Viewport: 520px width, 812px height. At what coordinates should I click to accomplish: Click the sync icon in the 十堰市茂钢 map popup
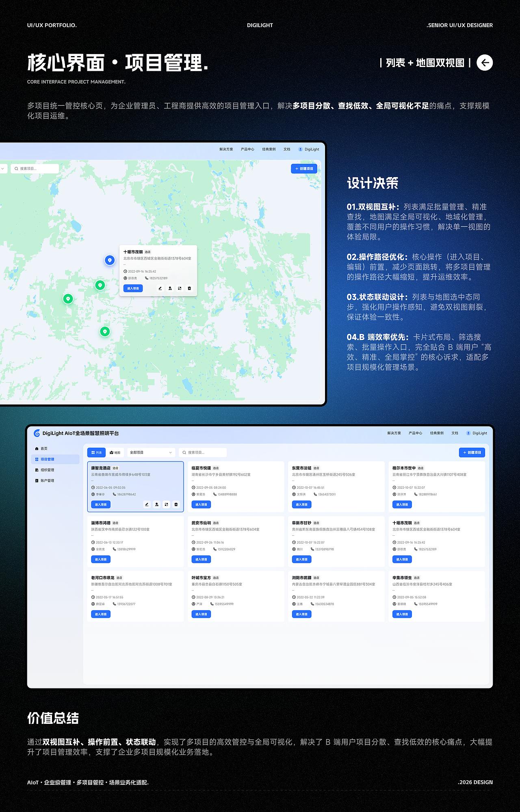[x=180, y=288]
